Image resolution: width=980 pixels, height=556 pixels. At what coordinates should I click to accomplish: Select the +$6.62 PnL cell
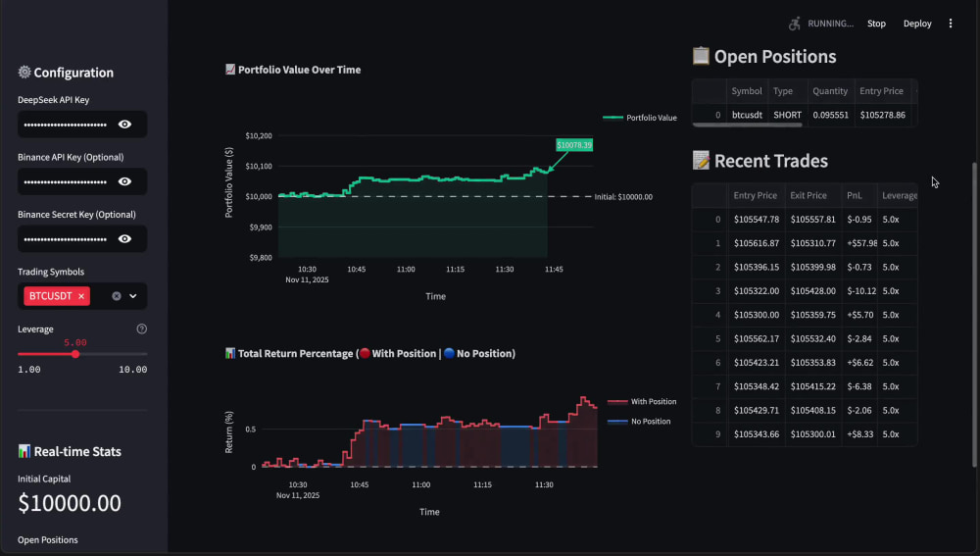click(x=859, y=363)
